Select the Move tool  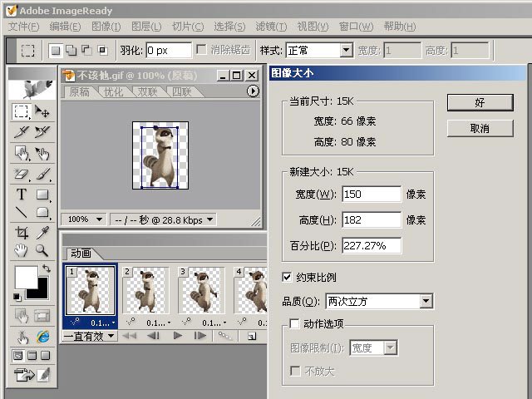42,111
